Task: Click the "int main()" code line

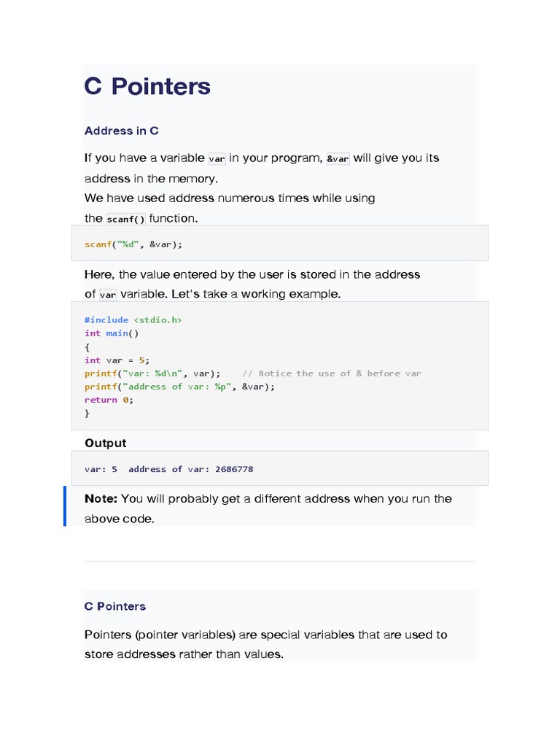Action: 112,333
